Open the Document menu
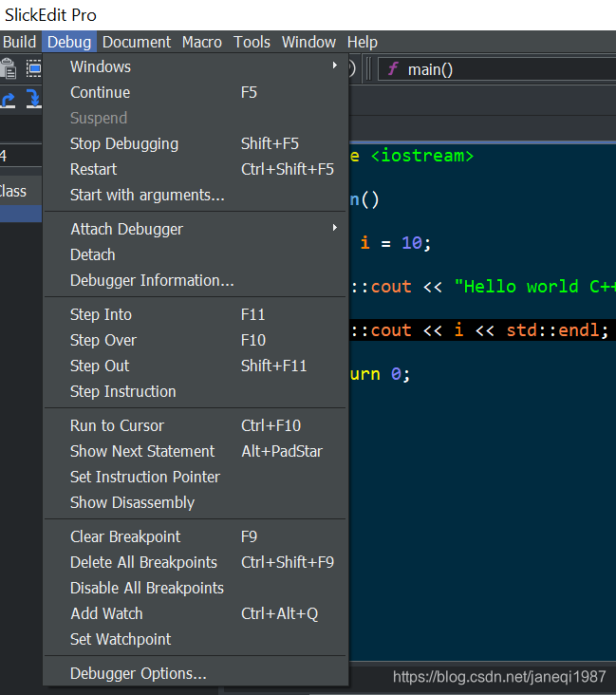This screenshot has width=616, height=695. coord(137,42)
